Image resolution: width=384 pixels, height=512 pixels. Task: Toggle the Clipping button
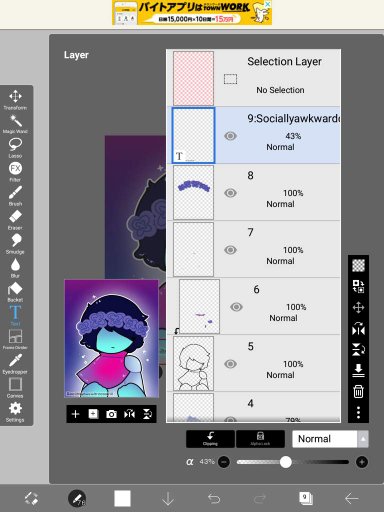click(210, 439)
